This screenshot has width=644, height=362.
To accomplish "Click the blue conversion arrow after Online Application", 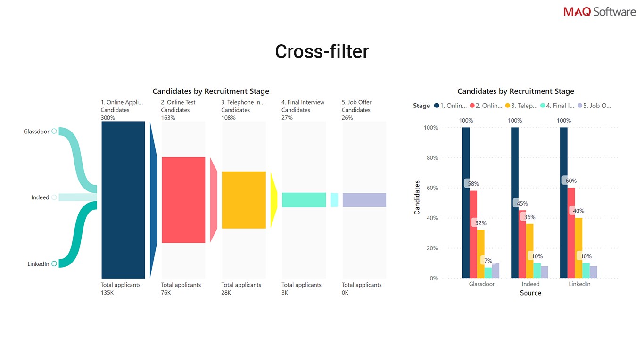I will coord(153,200).
